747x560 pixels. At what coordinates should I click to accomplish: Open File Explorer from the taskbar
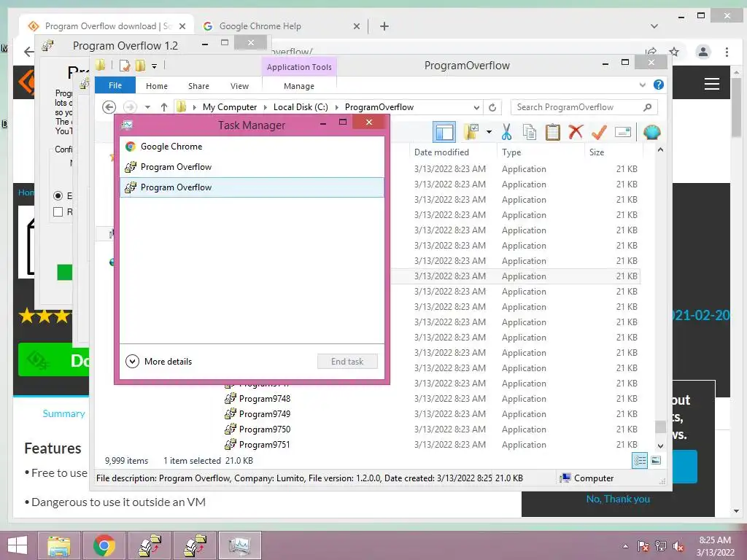pyautogui.click(x=59, y=545)
